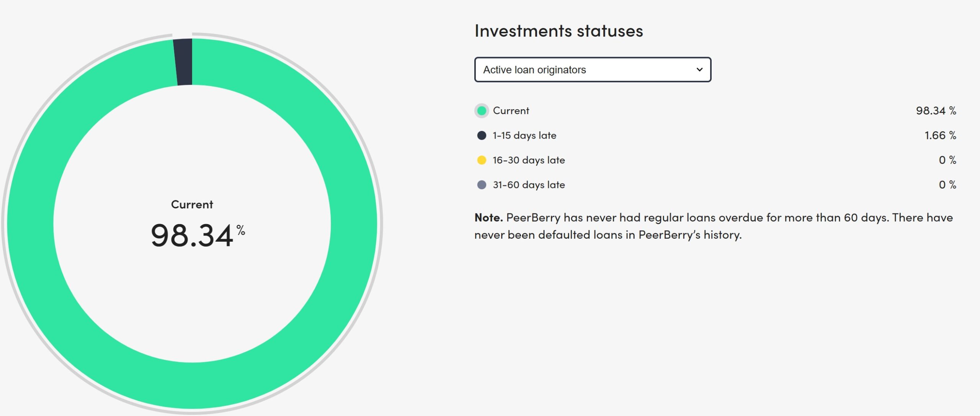Click the gray 31-60 days late dot

(482, 185)
